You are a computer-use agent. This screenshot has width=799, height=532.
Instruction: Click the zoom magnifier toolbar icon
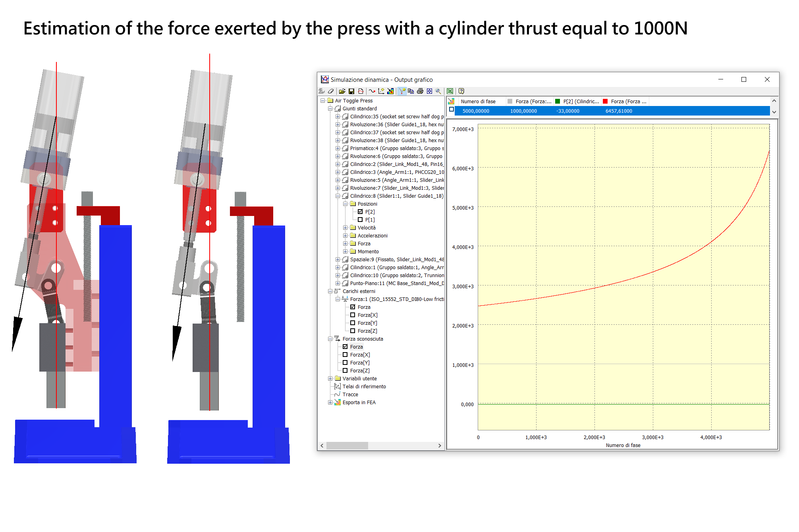(438, 91)
